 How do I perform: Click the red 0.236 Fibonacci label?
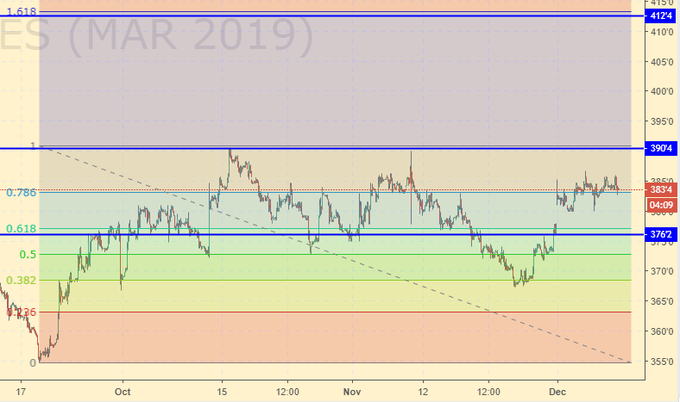20,312
